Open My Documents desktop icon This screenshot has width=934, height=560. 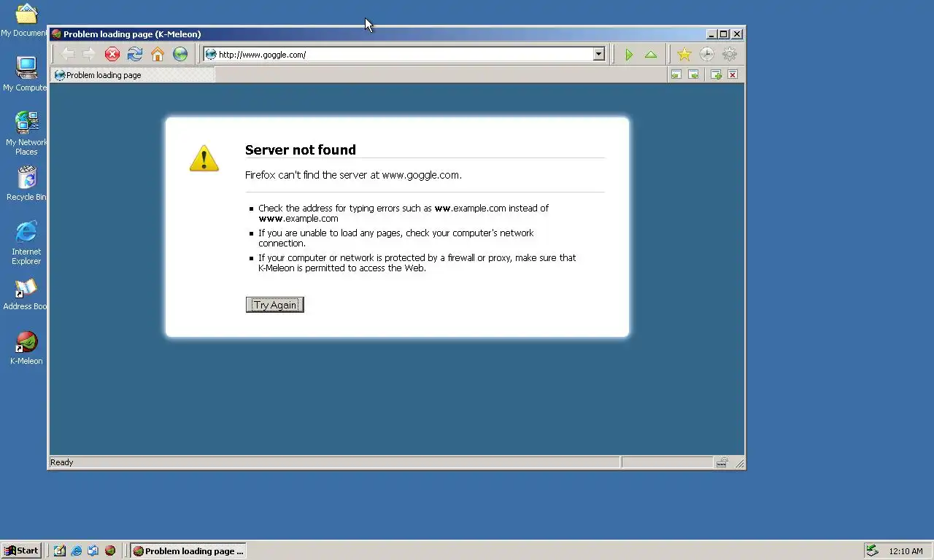point(25,20)
